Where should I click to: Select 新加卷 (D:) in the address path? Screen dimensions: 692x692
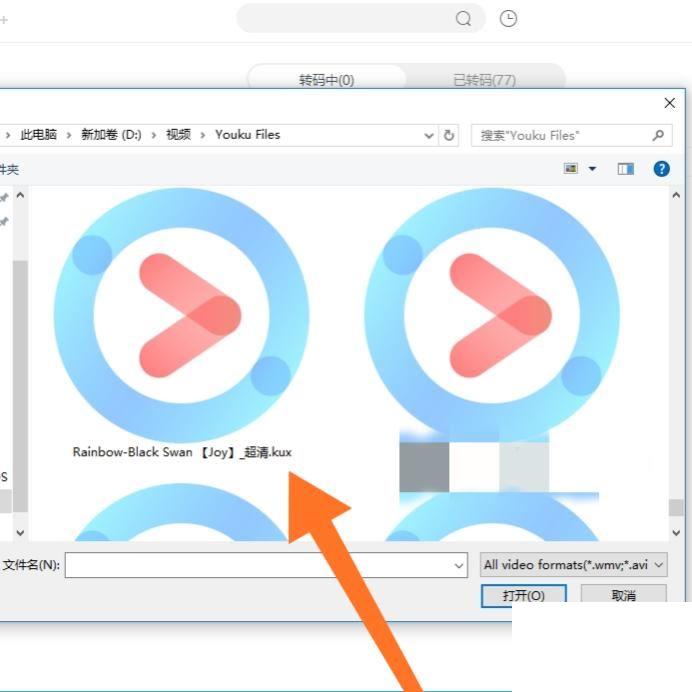click(x=111, y=135)
